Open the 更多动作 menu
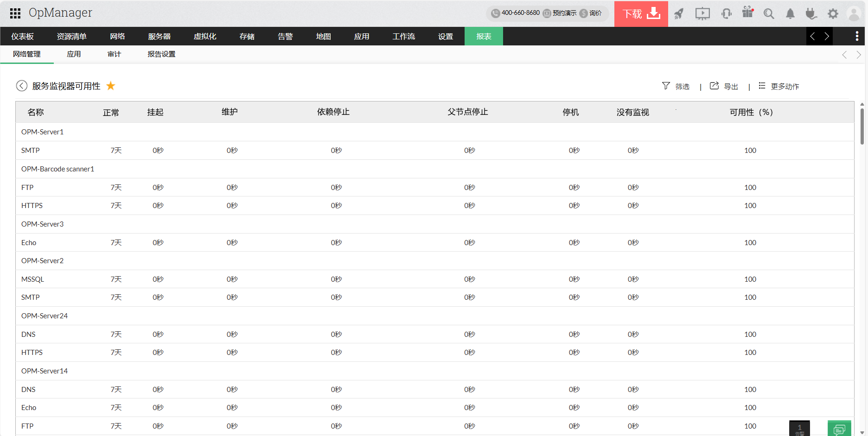Screen dimensions: 868x436 pyautogui.click(x=779, y=86)
